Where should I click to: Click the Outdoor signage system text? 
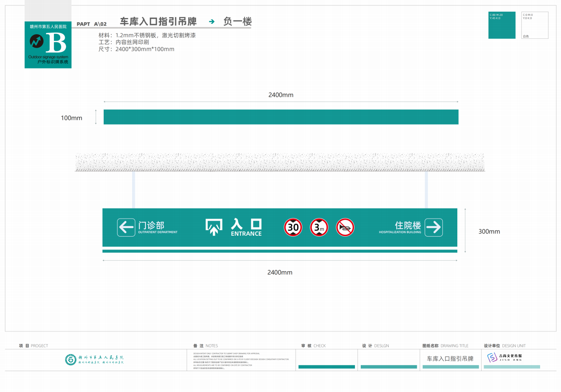click(48, 57)
